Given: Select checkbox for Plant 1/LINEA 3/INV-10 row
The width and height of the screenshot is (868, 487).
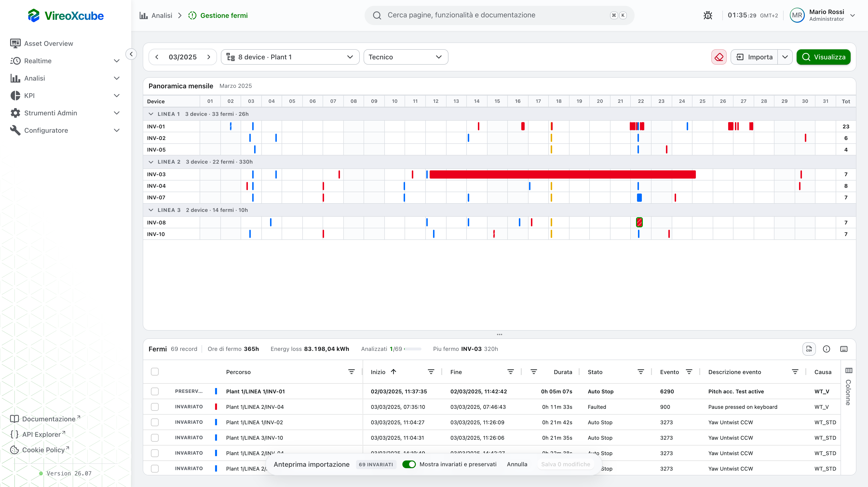Looking at the screenshot, I should tap(155, 438).
